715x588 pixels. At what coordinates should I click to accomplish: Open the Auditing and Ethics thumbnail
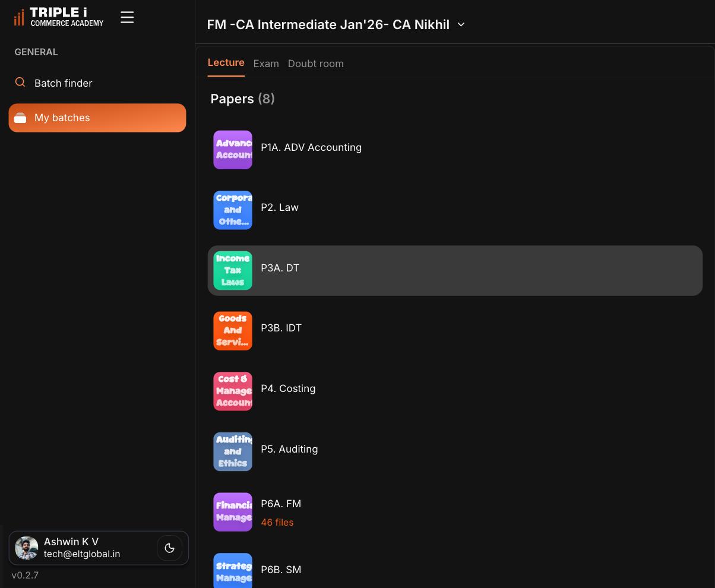[x=233, y=451]
